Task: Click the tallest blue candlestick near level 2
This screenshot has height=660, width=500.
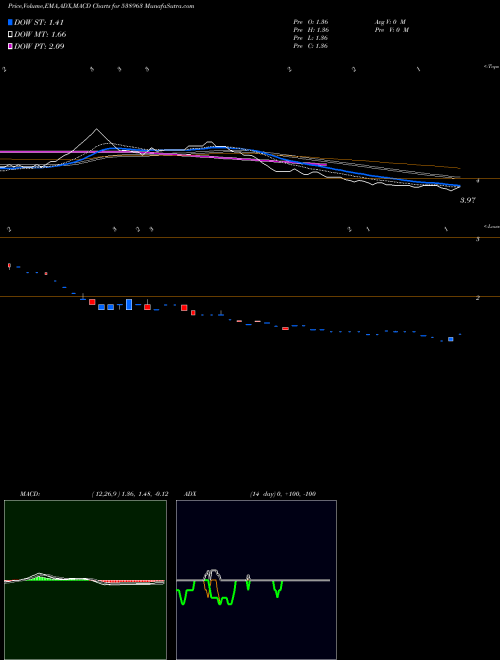Action: click(129, 304)
